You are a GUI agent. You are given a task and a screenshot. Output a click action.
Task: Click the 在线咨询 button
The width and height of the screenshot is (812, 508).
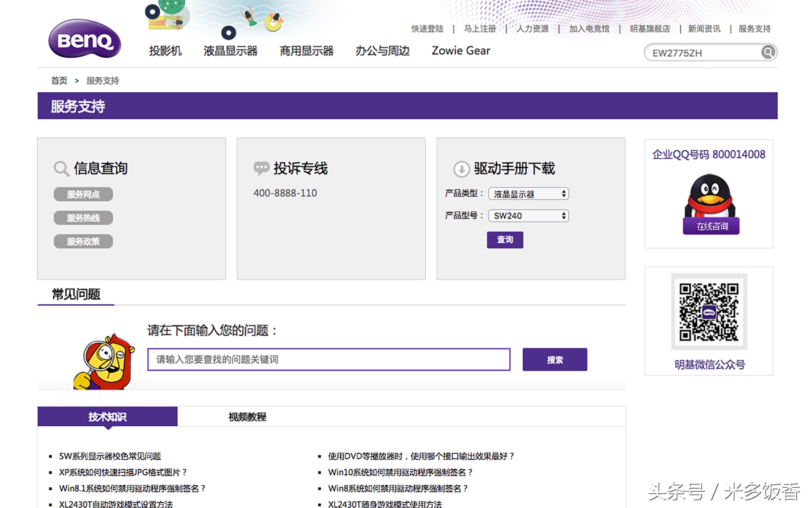pos(710,226)
